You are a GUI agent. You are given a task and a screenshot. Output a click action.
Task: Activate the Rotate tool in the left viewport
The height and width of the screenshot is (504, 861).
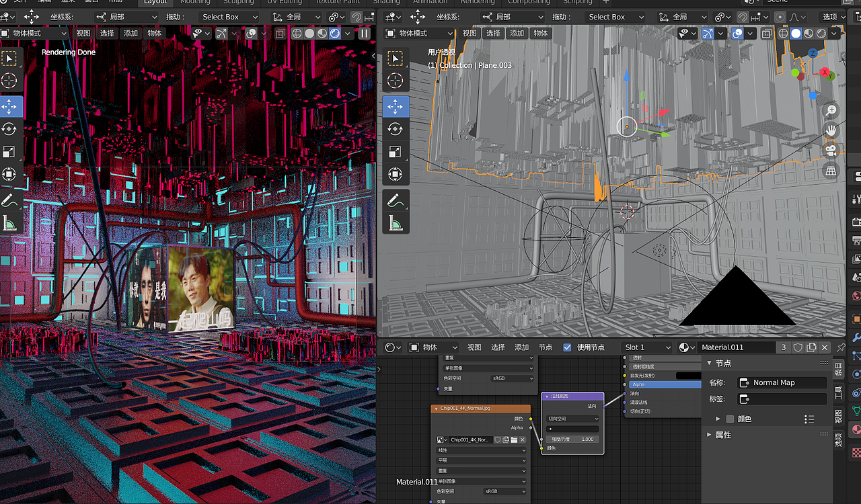(9, 128)
